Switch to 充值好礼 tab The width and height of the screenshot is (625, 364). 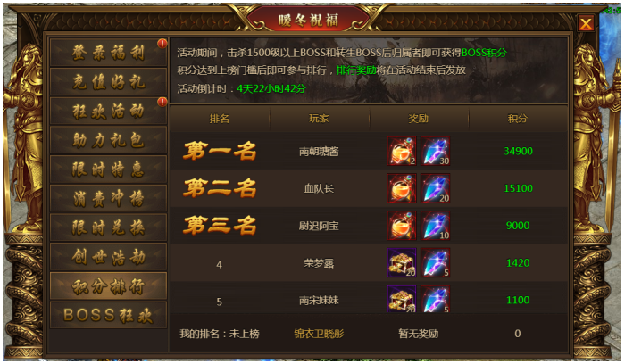108,82
